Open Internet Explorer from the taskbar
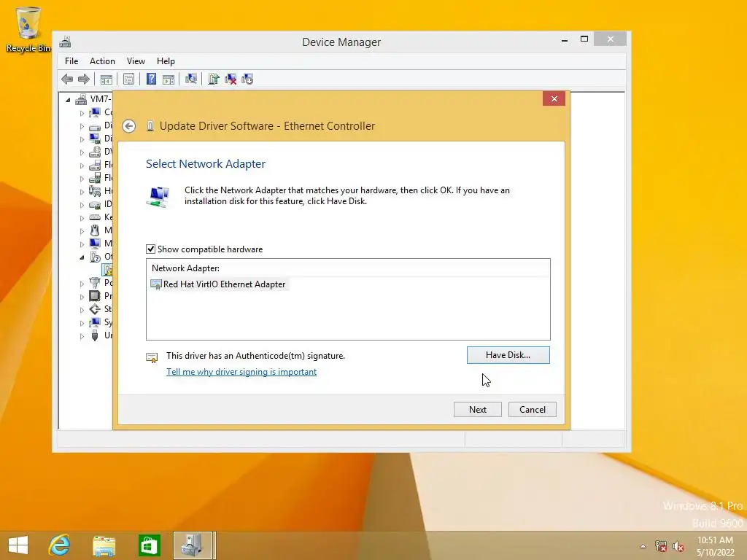Screen dimensions: 747x560 (60, 545)
